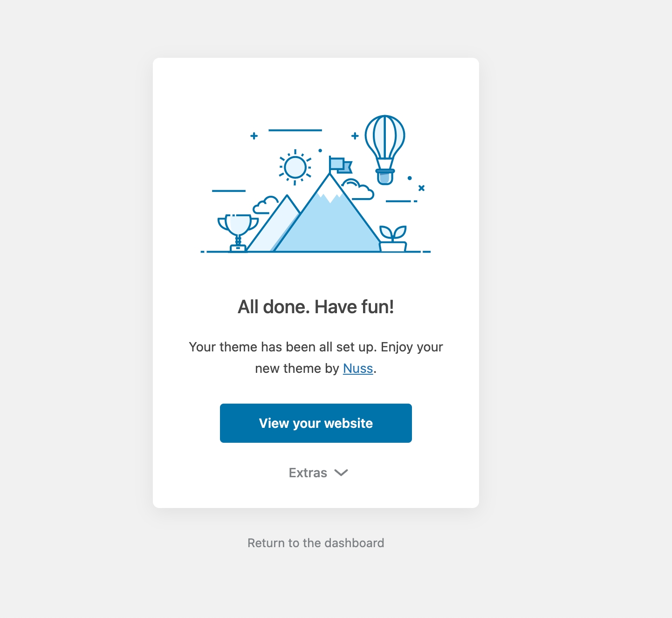Click the 'Your theme has been all set up' text
The height and width of the screenshot is (618, 672).
pos(315,347)
